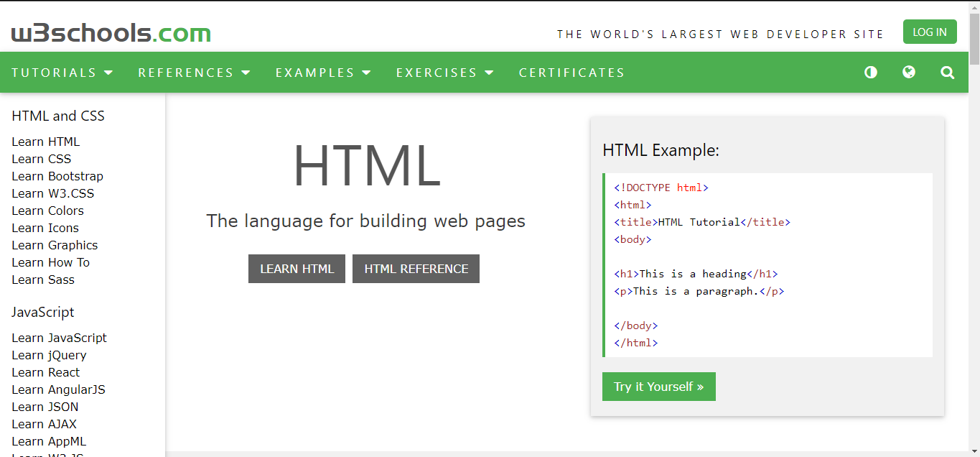Open Learn JSON sidebar link
This screenshot has height=457, width=980.
45,407
